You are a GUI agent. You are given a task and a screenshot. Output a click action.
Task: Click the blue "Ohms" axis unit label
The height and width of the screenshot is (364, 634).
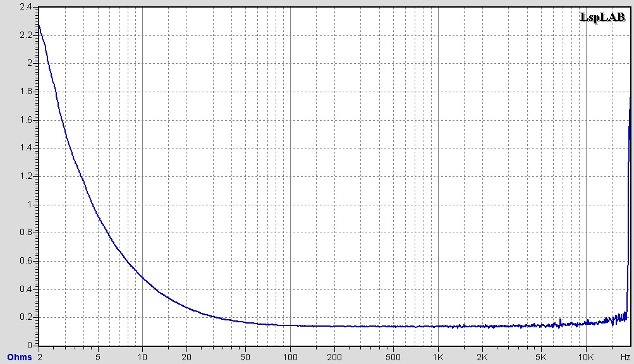20,357
